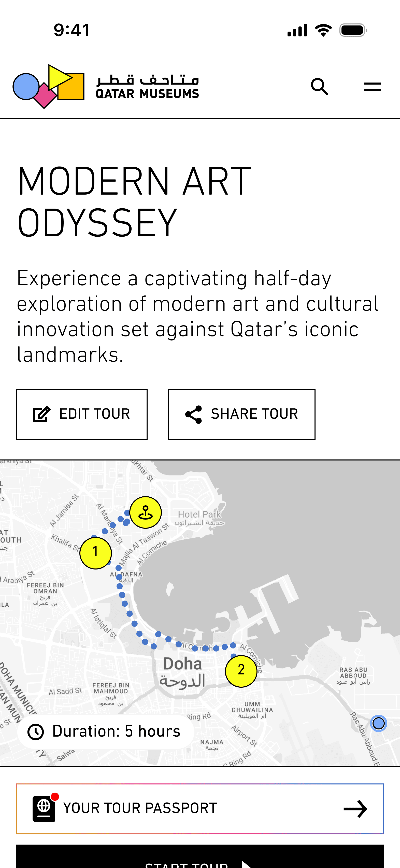The height and width of the screenshot is (868, 400).
Task: Select map stop marker 1
Action: pyautogui.click(x=96, y=553)
